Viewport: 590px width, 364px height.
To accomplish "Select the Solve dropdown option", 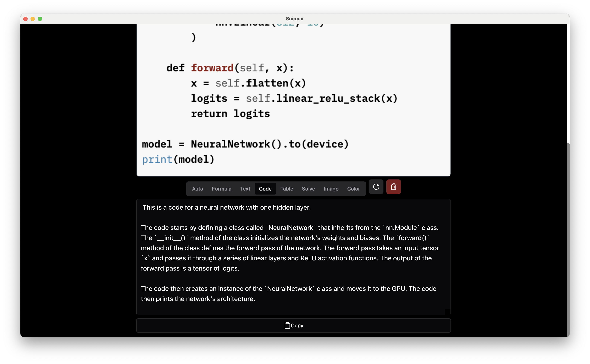I will [x=308, y=189].
